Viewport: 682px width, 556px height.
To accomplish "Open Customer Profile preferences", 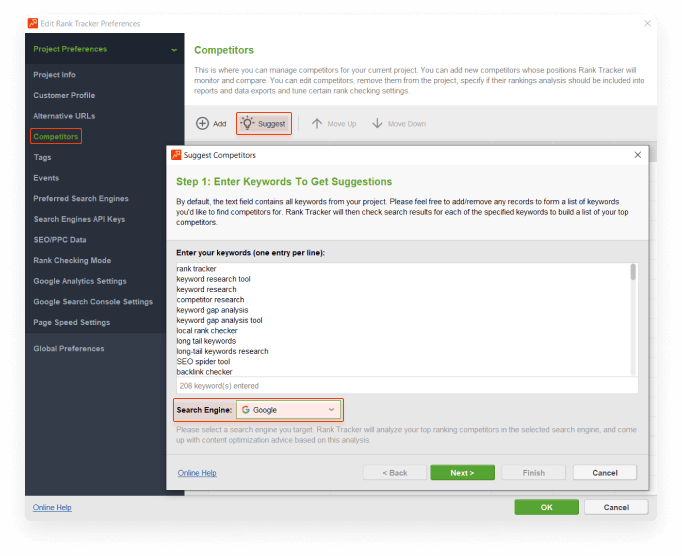I will (x=64, y=95).
